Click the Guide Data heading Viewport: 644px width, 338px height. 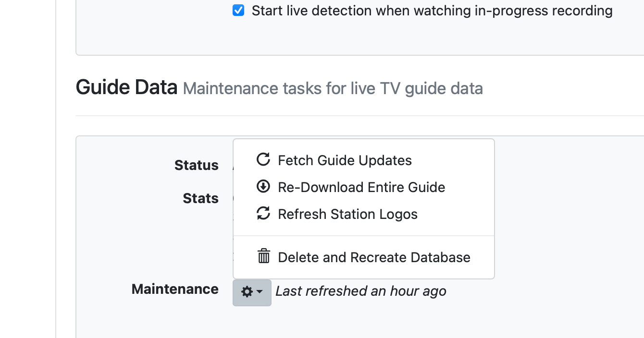(x=126, y=88)
